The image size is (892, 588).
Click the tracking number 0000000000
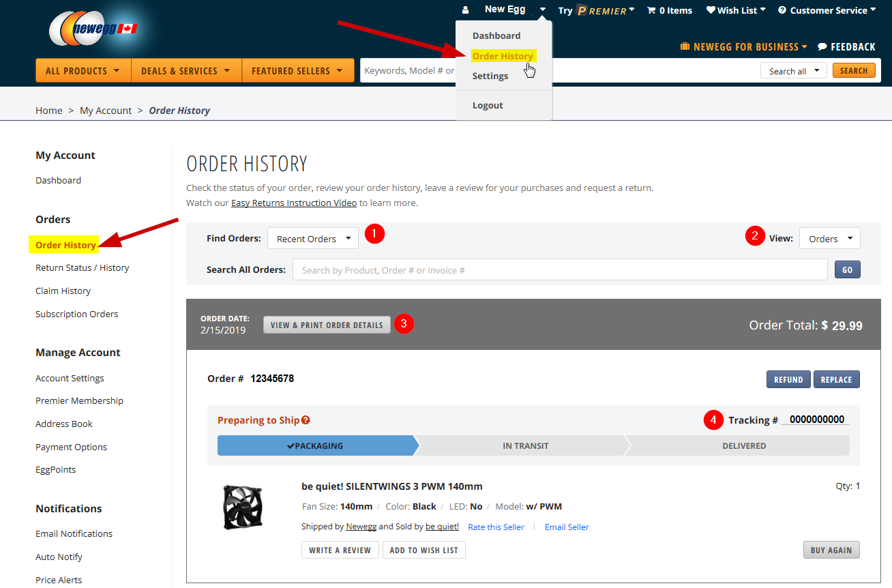pos(817,420)
